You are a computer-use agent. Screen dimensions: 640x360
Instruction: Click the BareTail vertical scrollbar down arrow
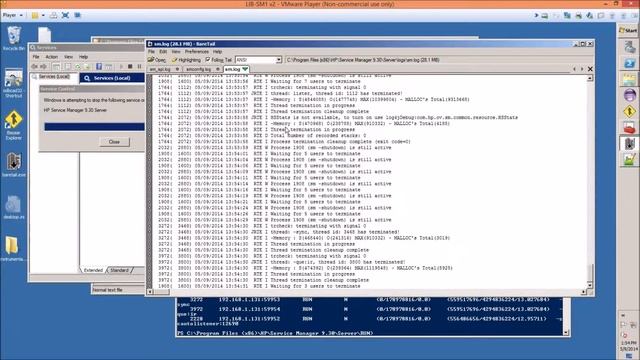coord(590,285)
